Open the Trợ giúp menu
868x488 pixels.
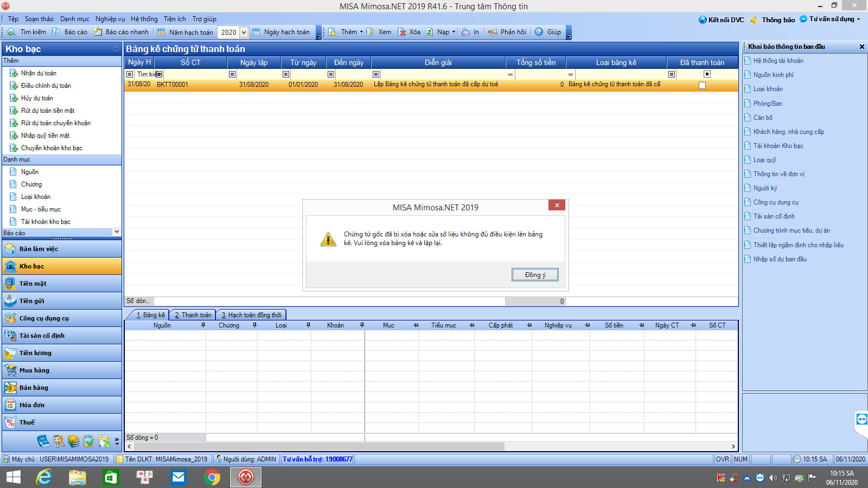[x=205, y=19]
